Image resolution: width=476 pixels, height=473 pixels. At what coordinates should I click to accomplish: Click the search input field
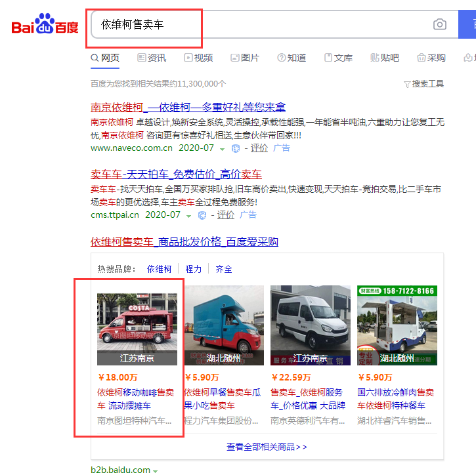[274, 24]
